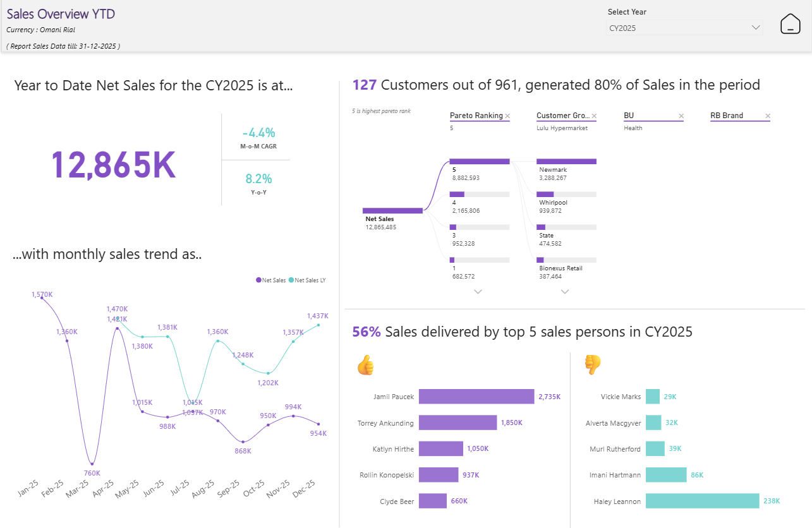
Task: Click the thumbs up icon
Action: tap(365, 365)
